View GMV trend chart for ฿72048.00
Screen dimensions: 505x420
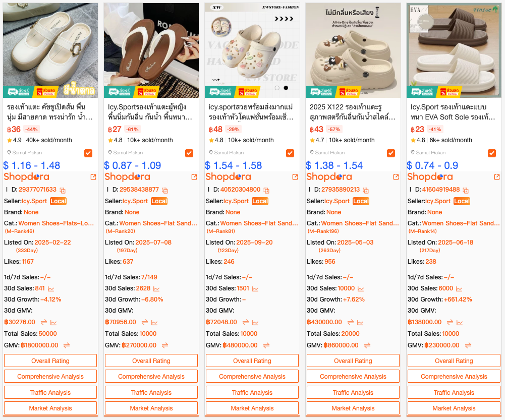point(255,323)
